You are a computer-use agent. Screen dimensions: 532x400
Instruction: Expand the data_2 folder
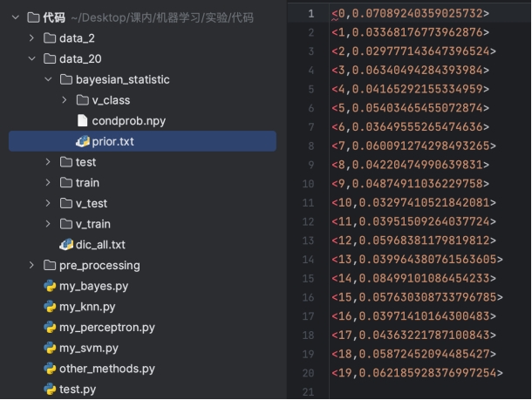click(32, 38)
